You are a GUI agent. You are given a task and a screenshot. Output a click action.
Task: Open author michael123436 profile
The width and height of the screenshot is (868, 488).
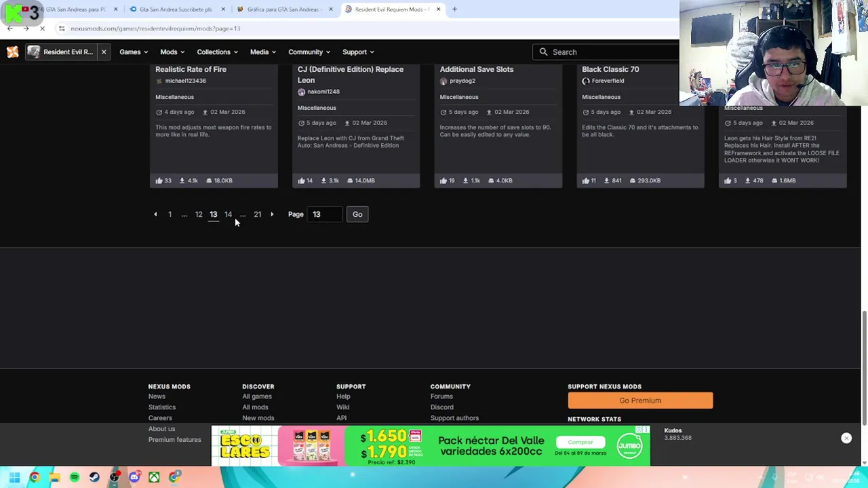[185, 81]
